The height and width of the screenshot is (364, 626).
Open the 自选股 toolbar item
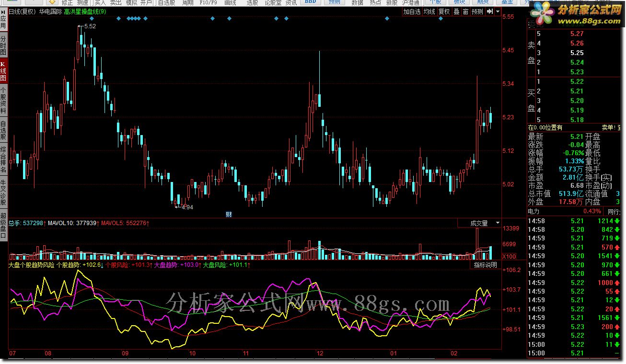(166, 2)
